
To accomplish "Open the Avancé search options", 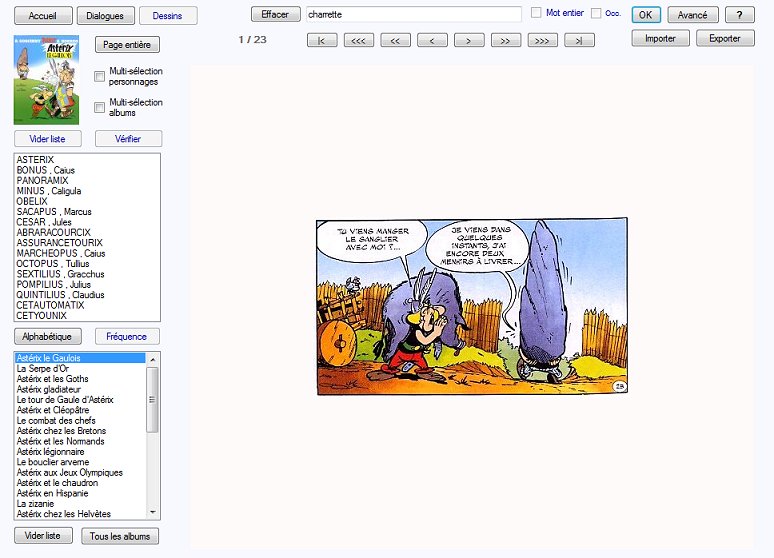I will coord(692,15).
